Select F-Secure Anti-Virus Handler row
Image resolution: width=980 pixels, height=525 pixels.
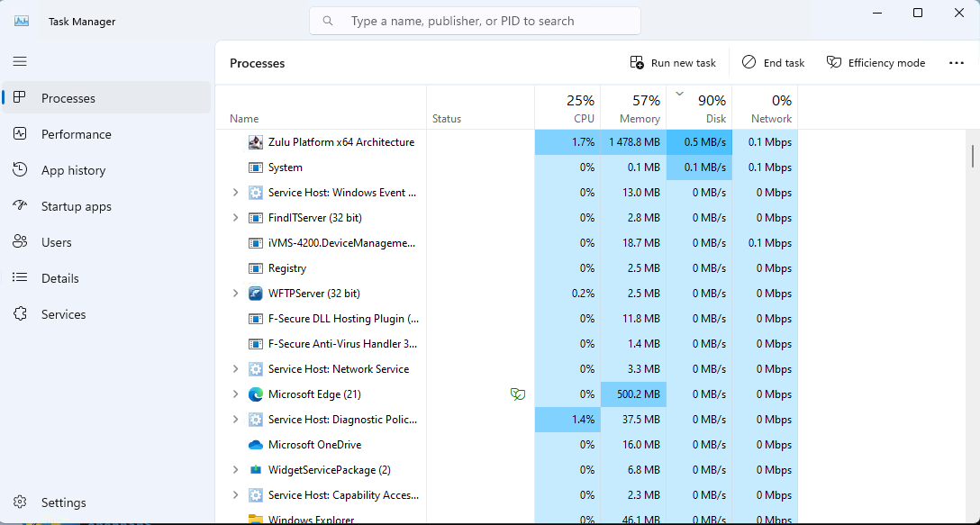click(x=507, y=344)
